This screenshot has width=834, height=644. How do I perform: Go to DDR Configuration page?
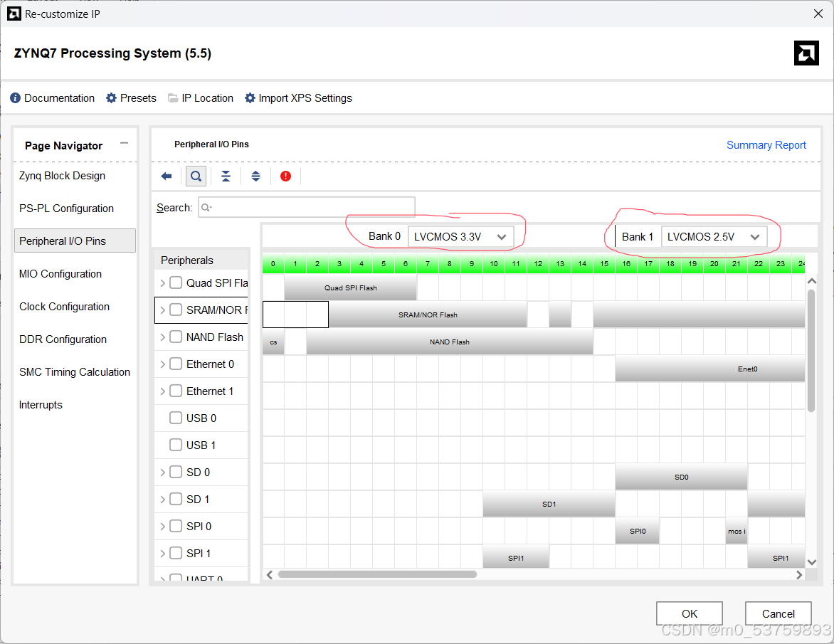pos(63,339)
